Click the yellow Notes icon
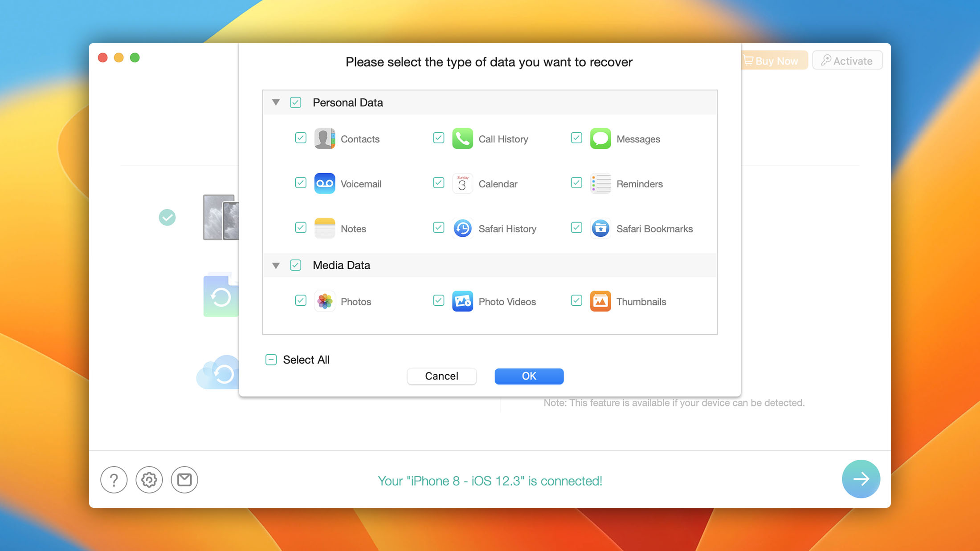This screenshot has height=551, width=980. coord(324,229)
